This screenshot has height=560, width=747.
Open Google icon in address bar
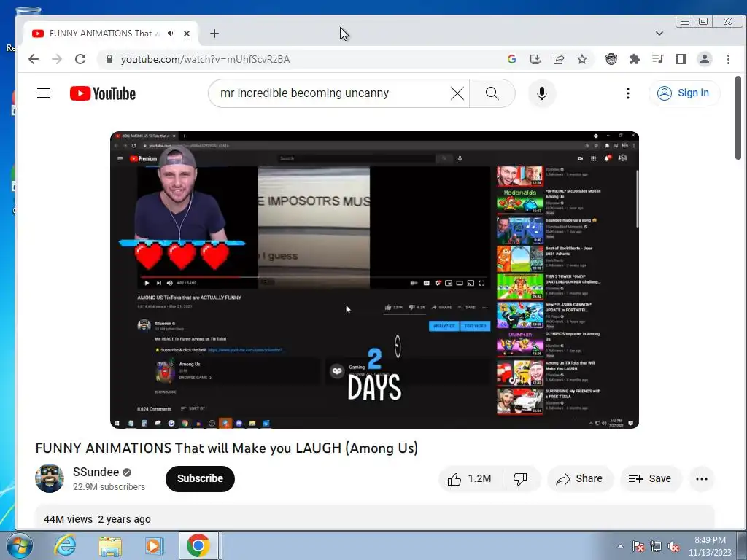512,59
